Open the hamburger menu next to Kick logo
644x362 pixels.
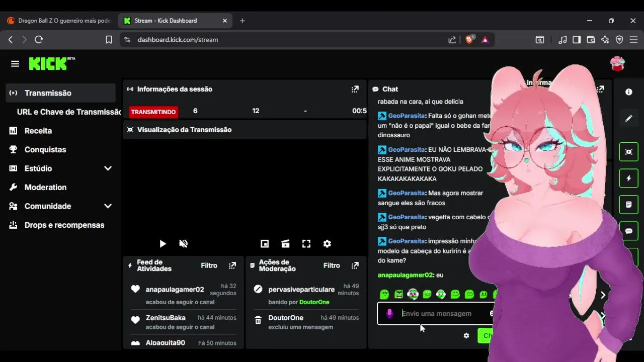pos(15,64)
